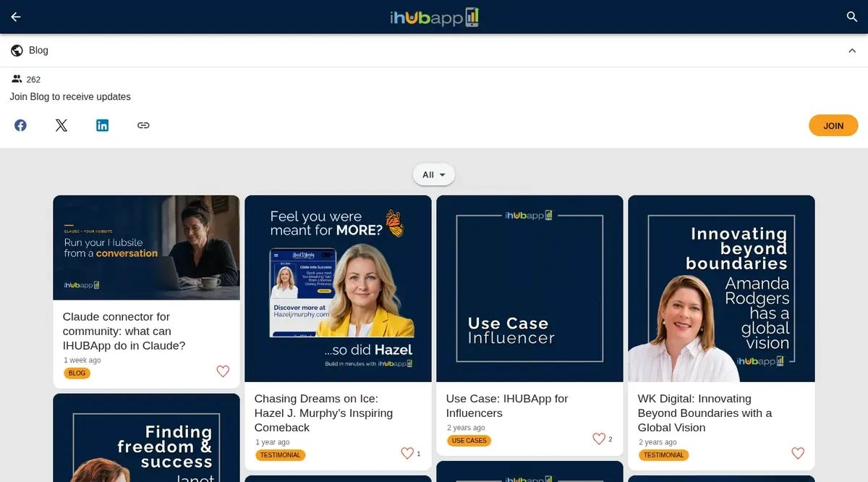Click the Blog section title
868x482 pixels.
pyautogui.click(x=38, y=51)
